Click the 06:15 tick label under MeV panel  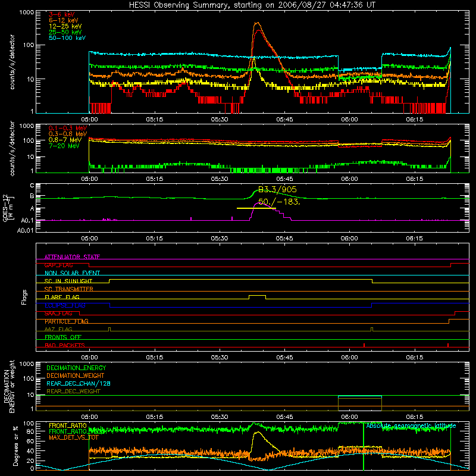click(414, 179)
